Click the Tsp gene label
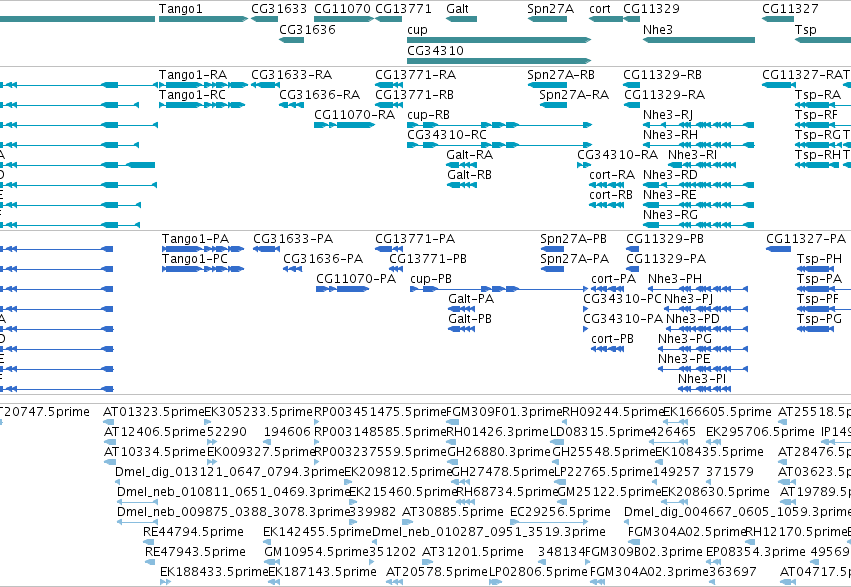Screen dimensions: 851x587 [x=805, y=29]
